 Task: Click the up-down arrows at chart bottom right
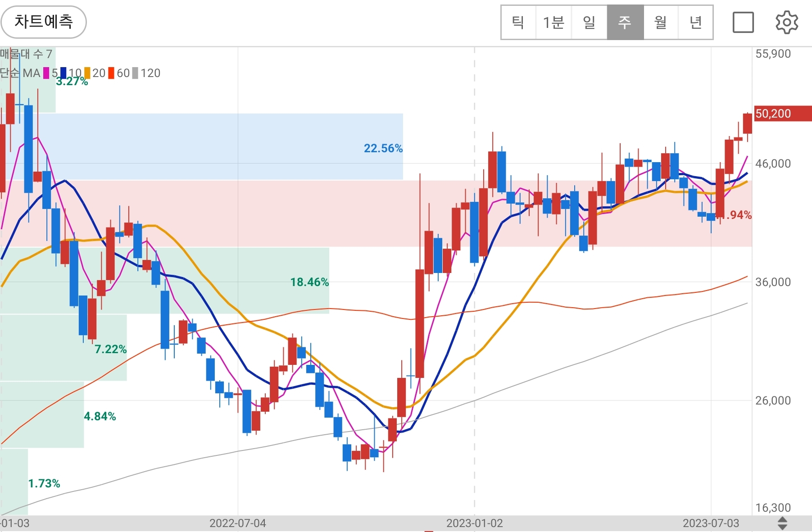coord(783,523)
